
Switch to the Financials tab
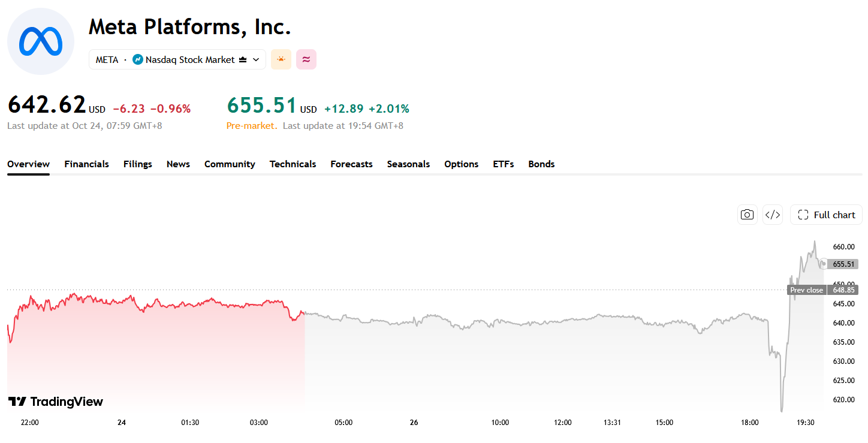pyautogui.click(x=87, y=164)
